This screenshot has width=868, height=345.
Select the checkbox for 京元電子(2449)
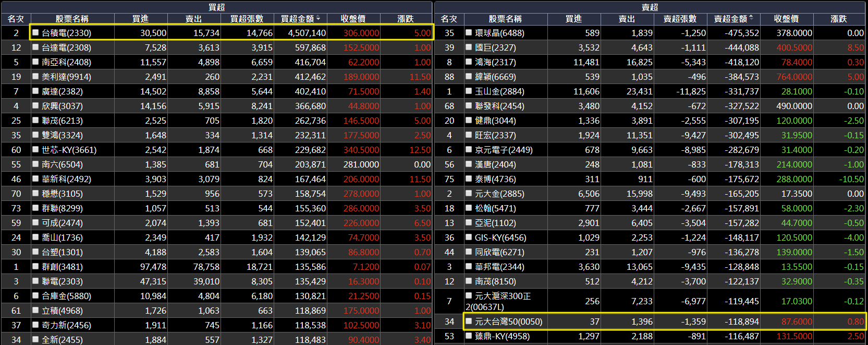(469, 149)
